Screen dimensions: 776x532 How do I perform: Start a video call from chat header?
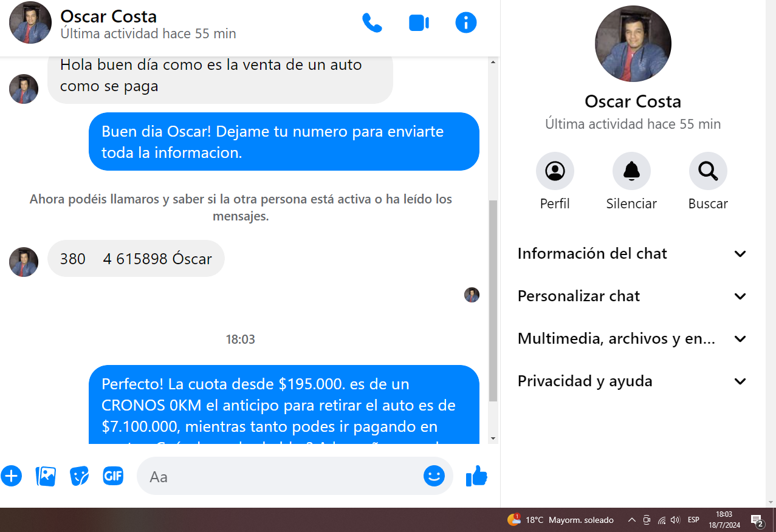(x=419, y=23)
